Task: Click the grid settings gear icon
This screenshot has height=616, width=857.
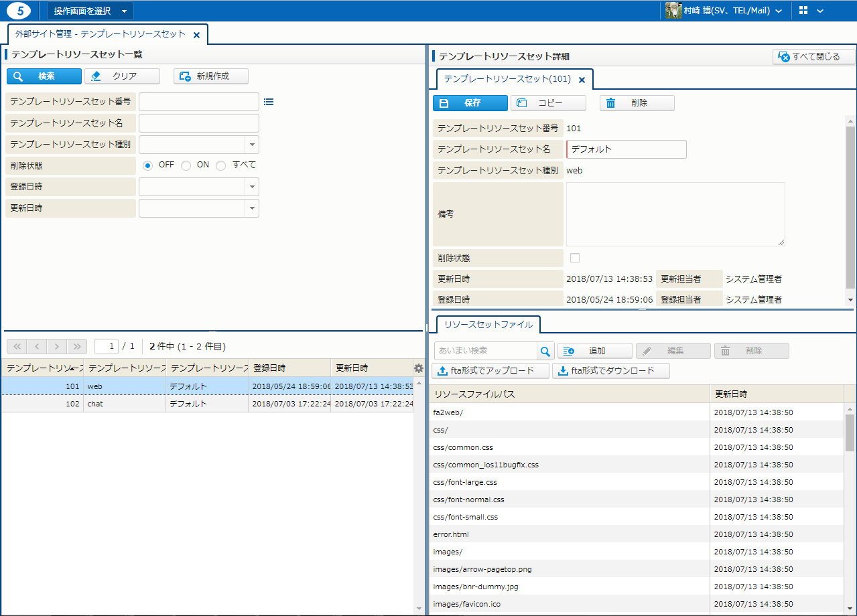Action: click(419, 368)
